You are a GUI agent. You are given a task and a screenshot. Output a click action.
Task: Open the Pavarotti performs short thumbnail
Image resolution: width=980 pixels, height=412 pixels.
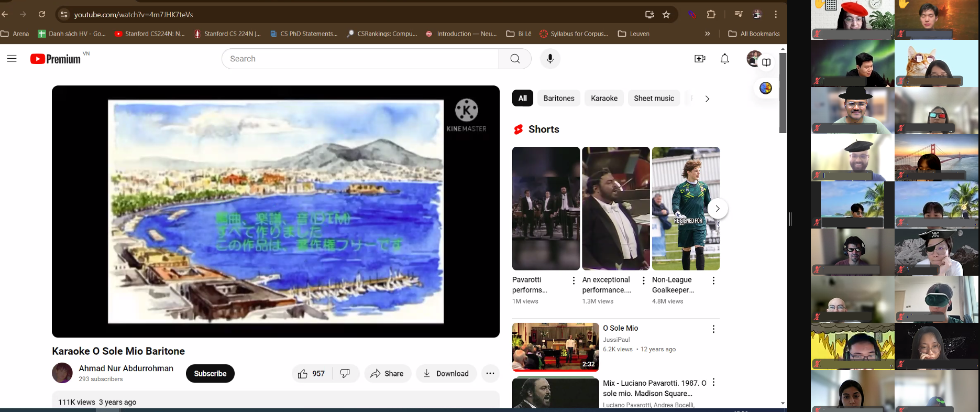[x=546, y=209]
